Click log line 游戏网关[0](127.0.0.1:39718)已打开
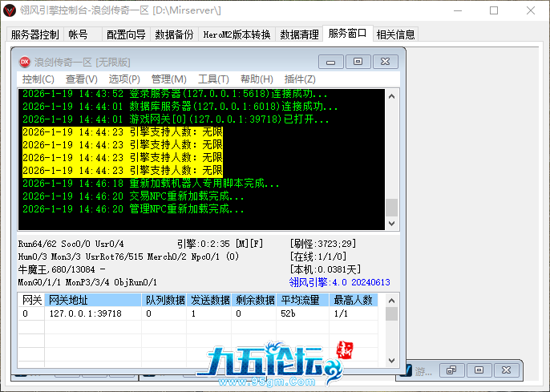The height and width of the screenshot is (392, 550). coord(176,119)
